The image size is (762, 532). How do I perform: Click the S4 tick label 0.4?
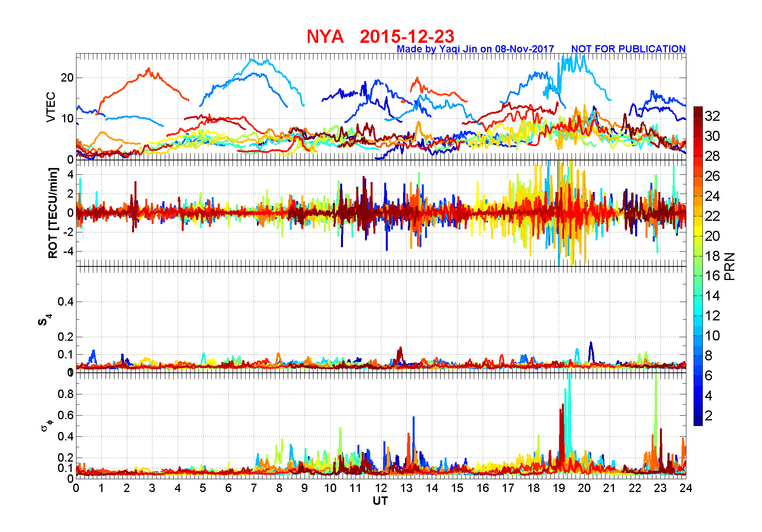pyautogui.click(x=66, y=302)
